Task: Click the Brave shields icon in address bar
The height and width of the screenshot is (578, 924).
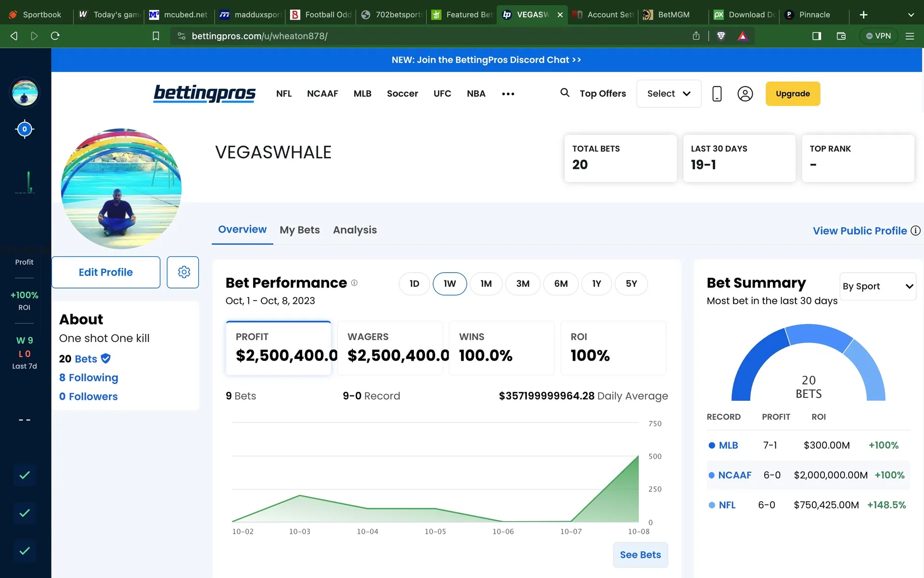Action: 721,36
